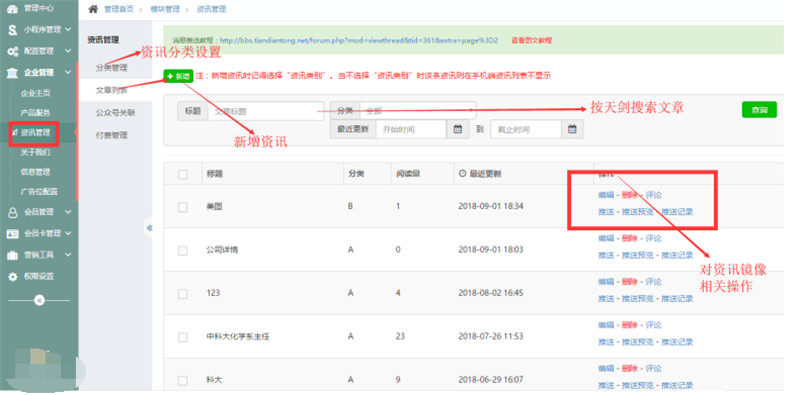Click 删除 for the 公司详情 row
This screenshot has width=800, height=395.
630,238
